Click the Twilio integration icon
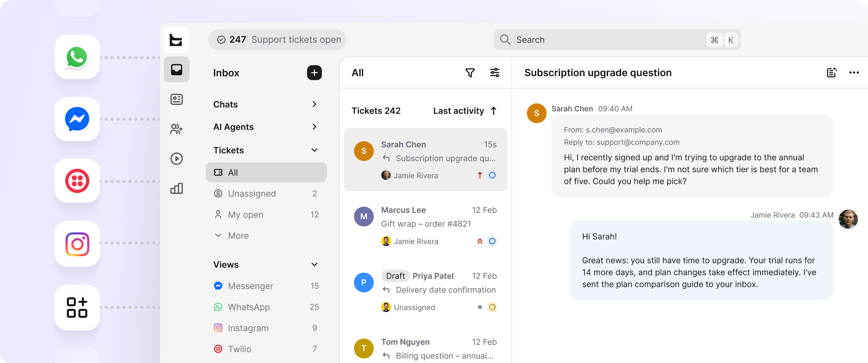 coord(77,181)
